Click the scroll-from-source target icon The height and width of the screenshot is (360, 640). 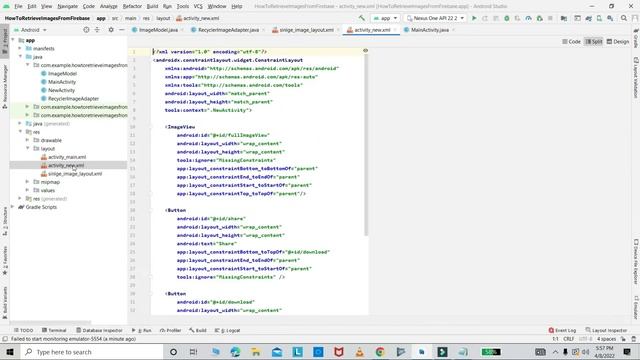(x=86, y=30)
